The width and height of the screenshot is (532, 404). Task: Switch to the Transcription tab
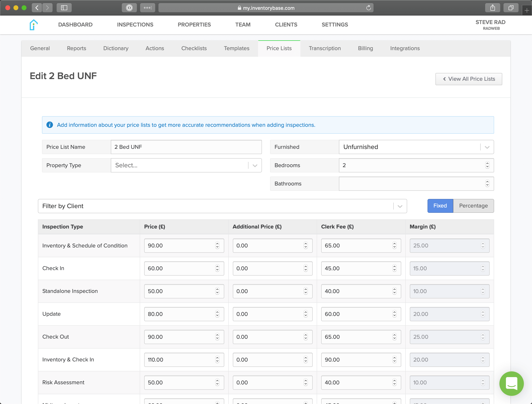pyautogui.click(x=325, y=48)
